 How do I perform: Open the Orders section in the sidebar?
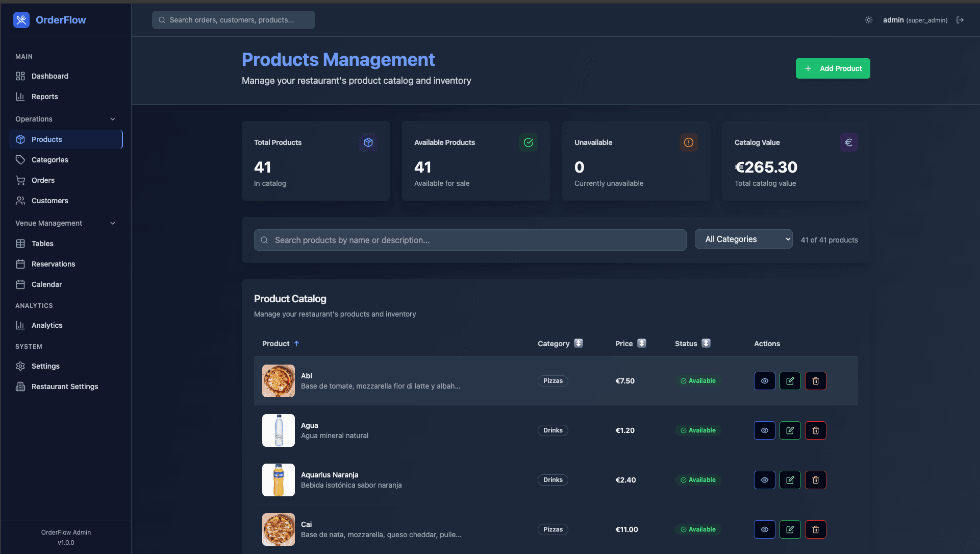[43, 180]
